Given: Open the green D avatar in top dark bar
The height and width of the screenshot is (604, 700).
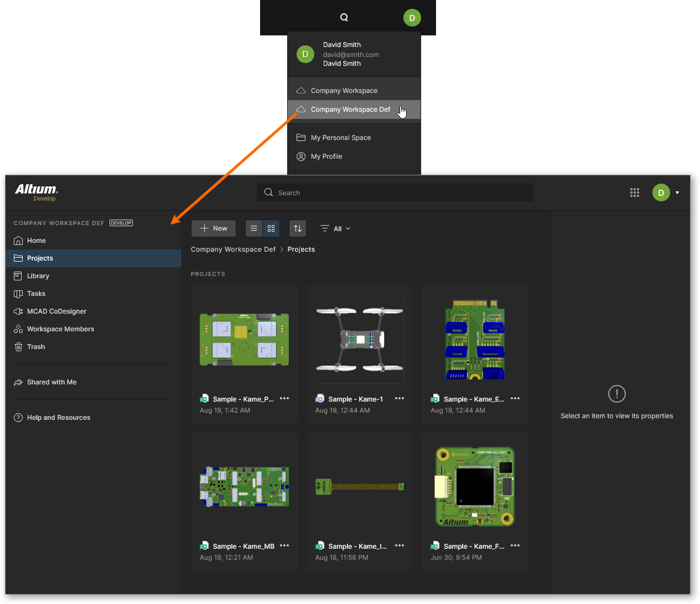Looking at the screenshot, I should click(412, 18).
